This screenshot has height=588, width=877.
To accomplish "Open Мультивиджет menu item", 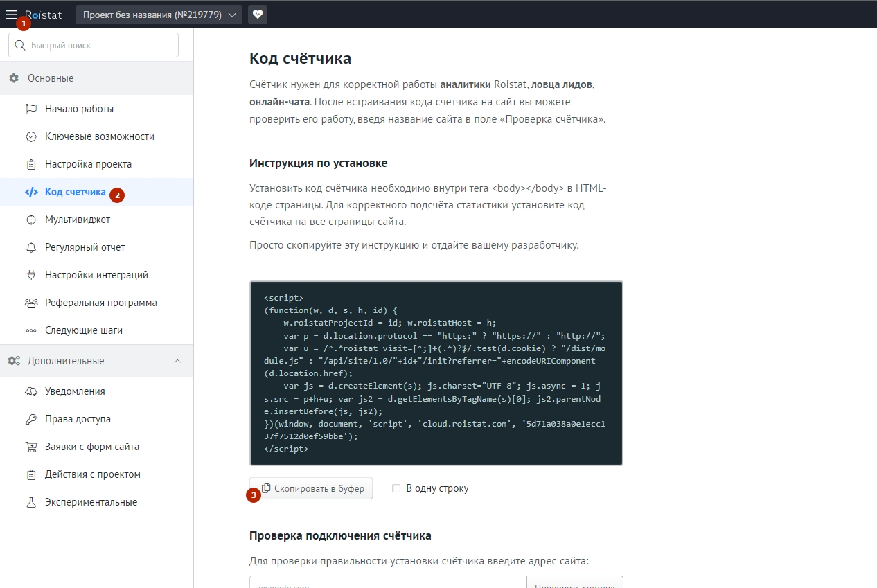I will coord(97,220).
